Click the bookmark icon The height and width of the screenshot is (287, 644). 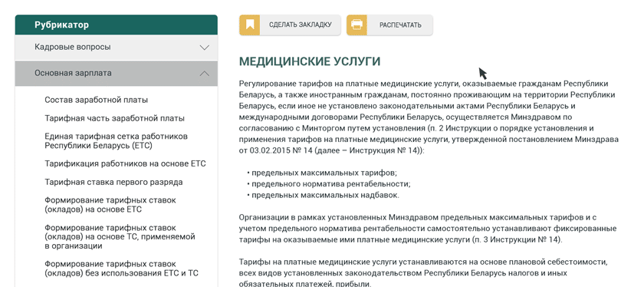(250, 25)
